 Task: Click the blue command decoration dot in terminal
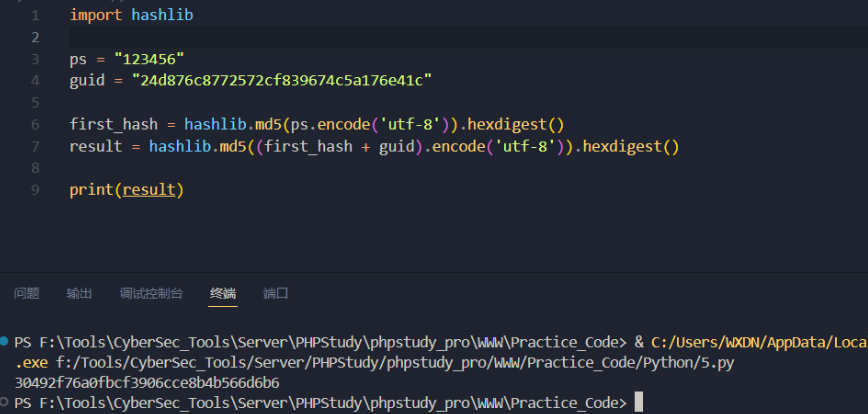(x=6, y=342)
